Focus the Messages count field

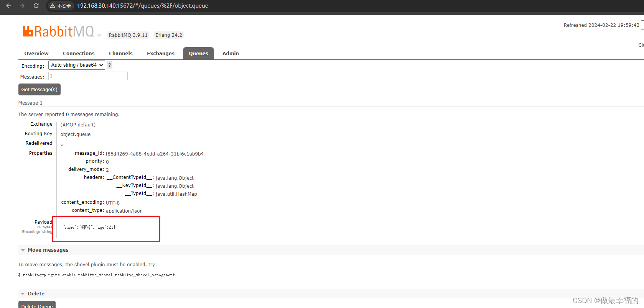click(x=88, y=76)
